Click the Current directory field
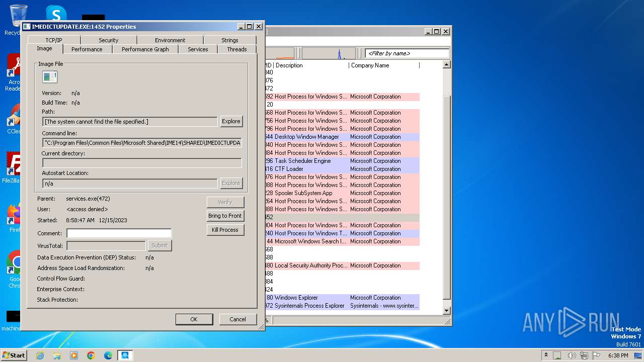Image resolution: width=644 pixels, height=362 pixels. pyautogui.click(x=142, y=163)
